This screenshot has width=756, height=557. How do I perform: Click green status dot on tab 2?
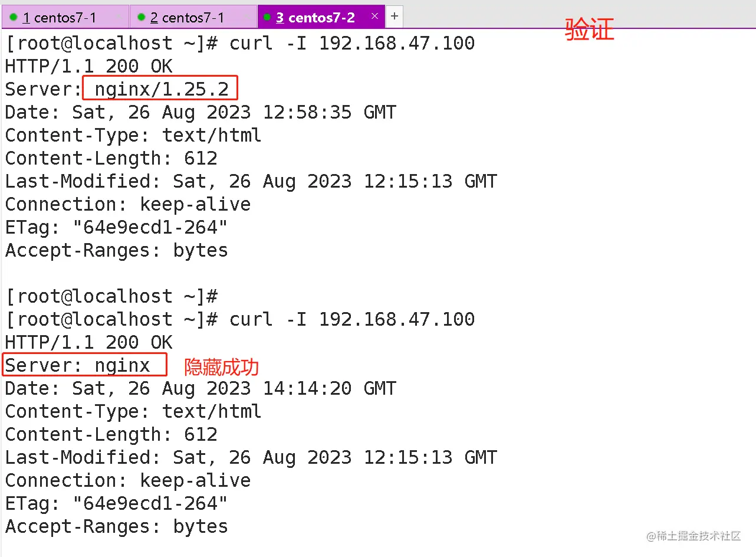click(x=141, y=17)
